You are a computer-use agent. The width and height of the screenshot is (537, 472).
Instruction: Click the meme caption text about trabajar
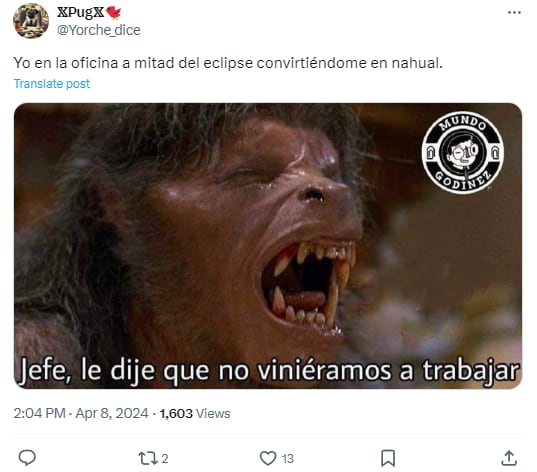click(x=269, y=371)
